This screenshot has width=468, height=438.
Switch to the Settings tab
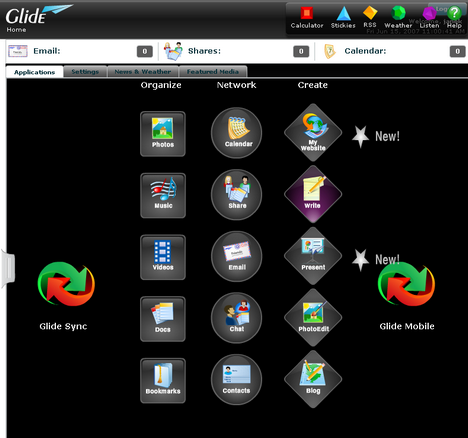pyautogui.click(x=85, y=71)
